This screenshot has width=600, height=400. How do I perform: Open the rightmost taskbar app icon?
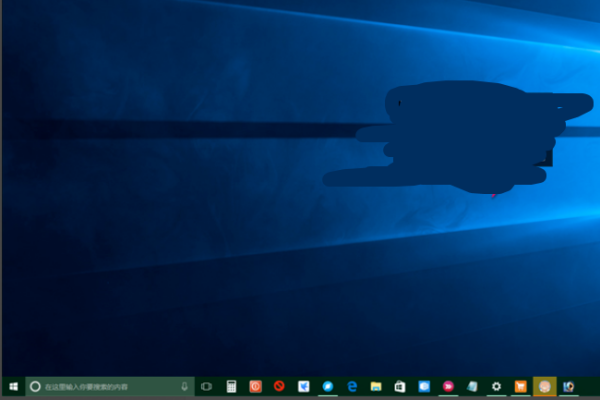coord(569,386)
